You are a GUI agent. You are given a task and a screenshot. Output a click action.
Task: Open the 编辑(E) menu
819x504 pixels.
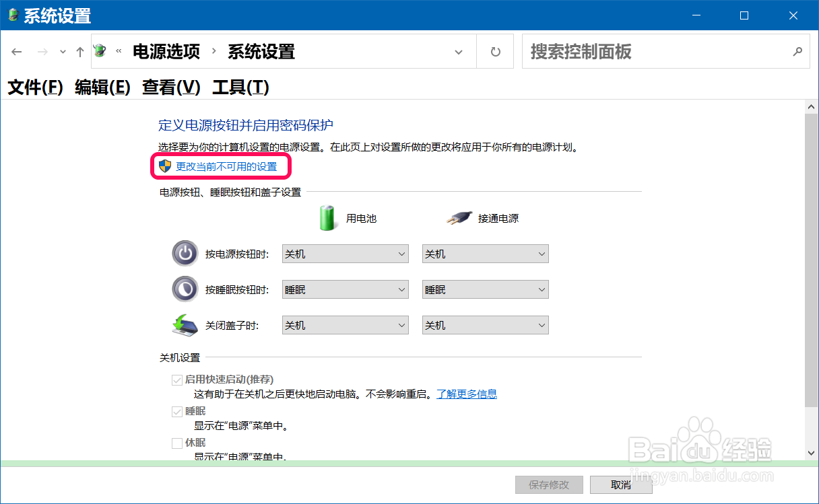point(102,87)
